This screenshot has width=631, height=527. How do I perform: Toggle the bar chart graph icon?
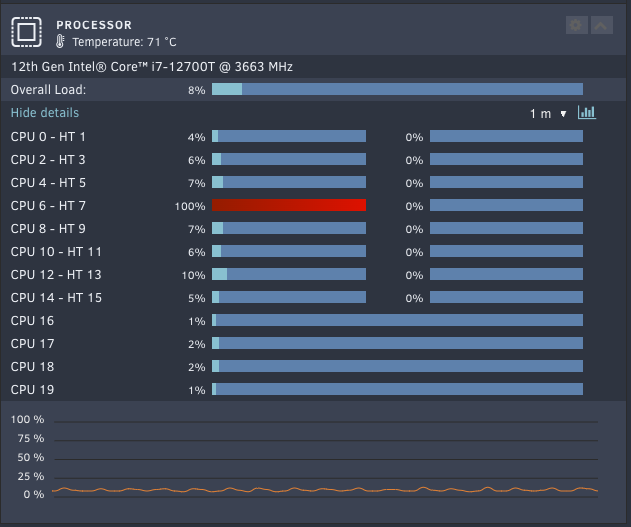point(587,113)
